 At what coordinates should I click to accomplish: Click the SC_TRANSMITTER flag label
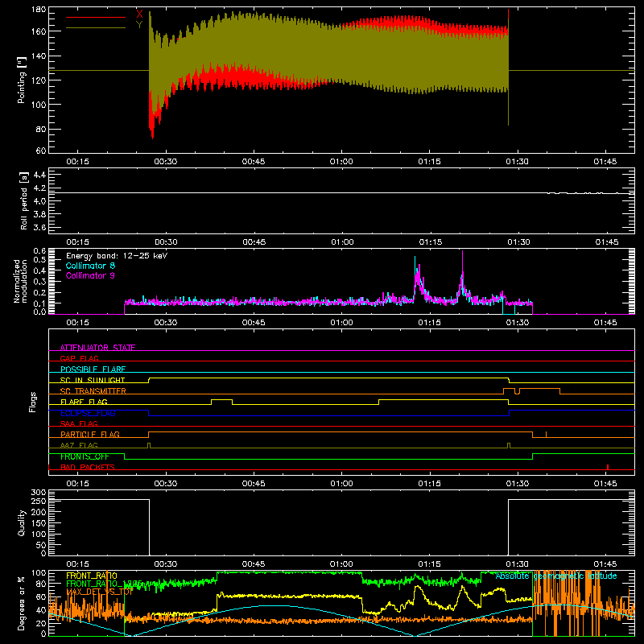click(93, 390)
